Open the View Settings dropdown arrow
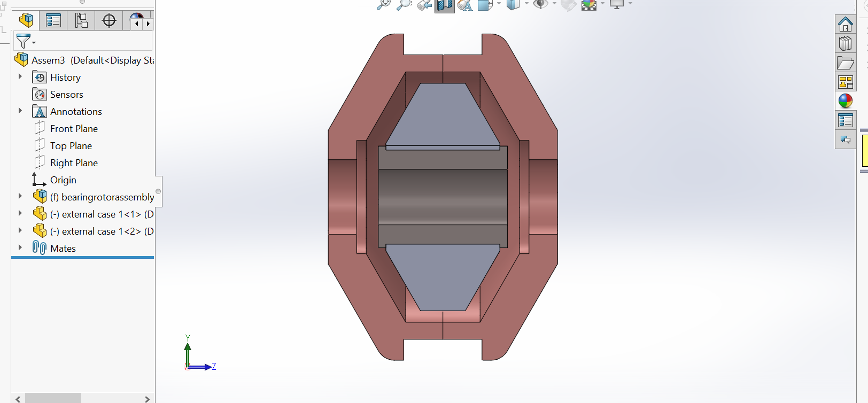This screenshot has height=403, width=868. pos(630,4)
